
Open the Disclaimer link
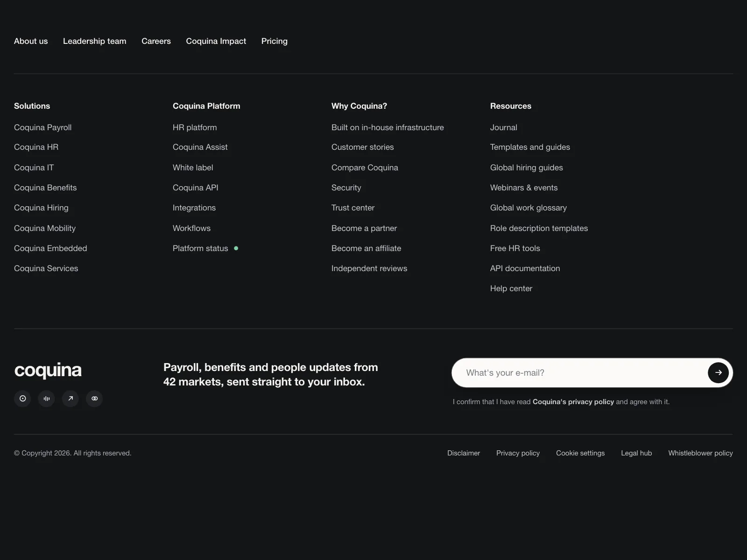pyautogui.click(x=464, y=453)
